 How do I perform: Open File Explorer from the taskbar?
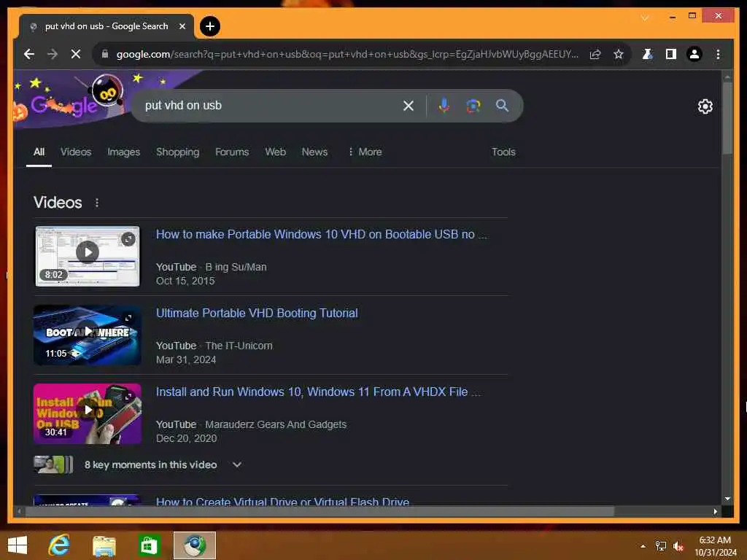104,545
